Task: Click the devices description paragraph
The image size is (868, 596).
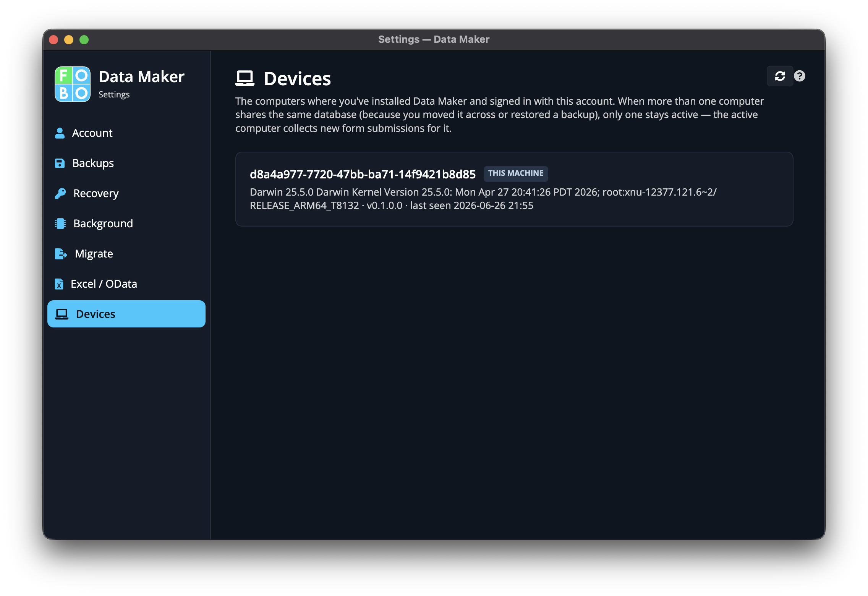Action: [x=500, y=115]
